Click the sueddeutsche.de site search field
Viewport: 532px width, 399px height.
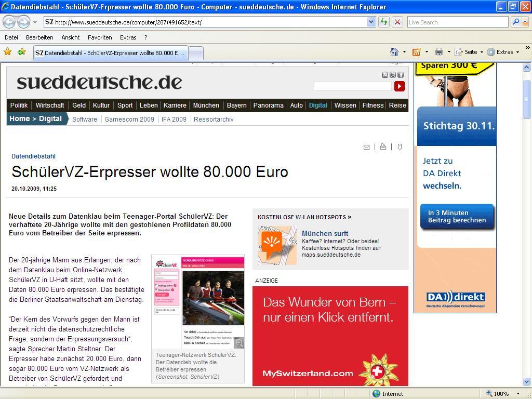[353, 87]
